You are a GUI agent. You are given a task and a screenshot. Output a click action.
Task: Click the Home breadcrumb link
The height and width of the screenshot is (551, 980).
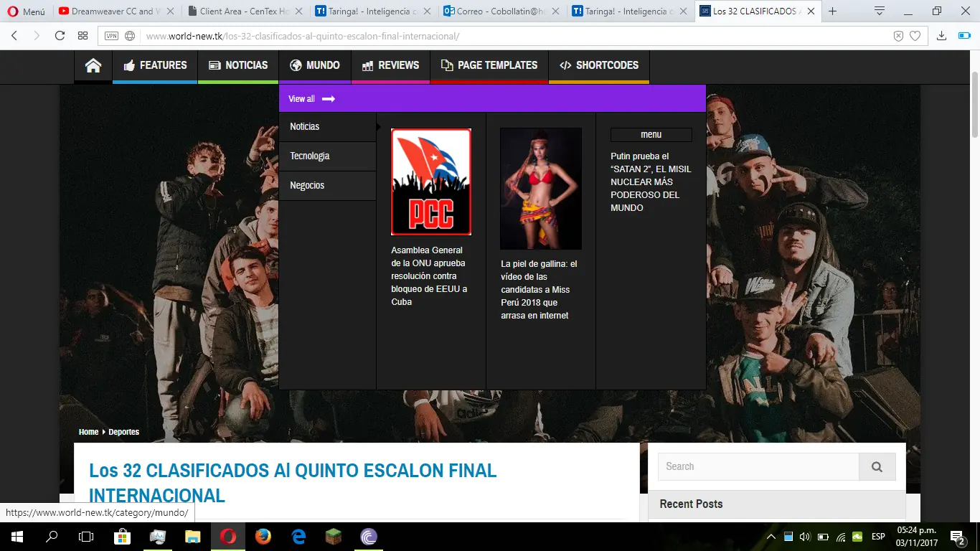coord(88,431)
